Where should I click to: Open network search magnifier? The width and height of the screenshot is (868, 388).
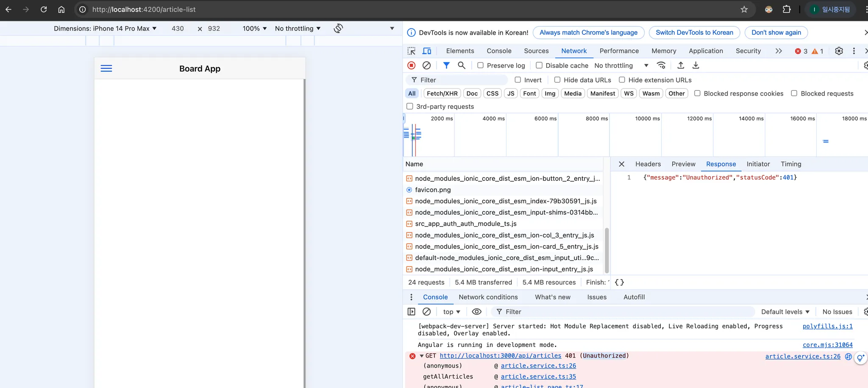pos(462,65)
